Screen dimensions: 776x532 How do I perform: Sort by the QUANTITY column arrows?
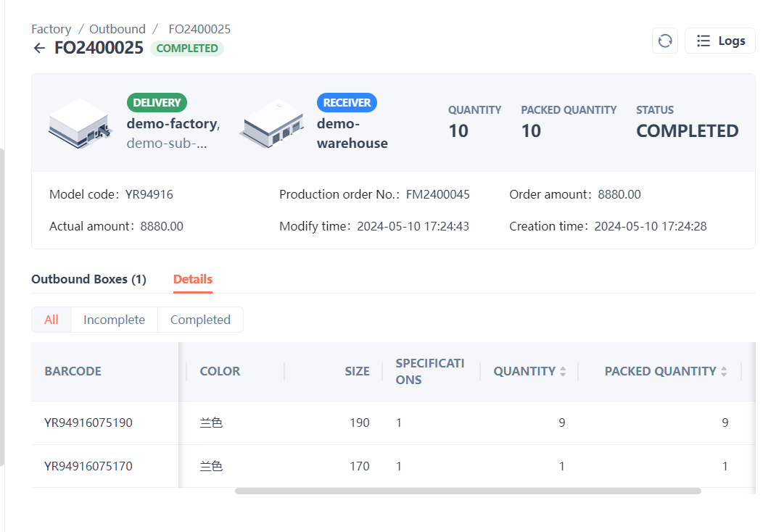pos(563,371)
